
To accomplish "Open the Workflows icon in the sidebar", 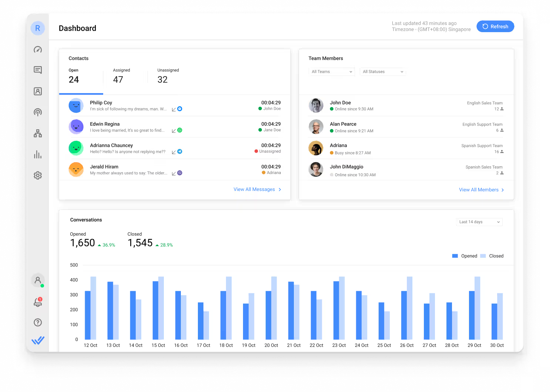I will [x=38, y=133].
